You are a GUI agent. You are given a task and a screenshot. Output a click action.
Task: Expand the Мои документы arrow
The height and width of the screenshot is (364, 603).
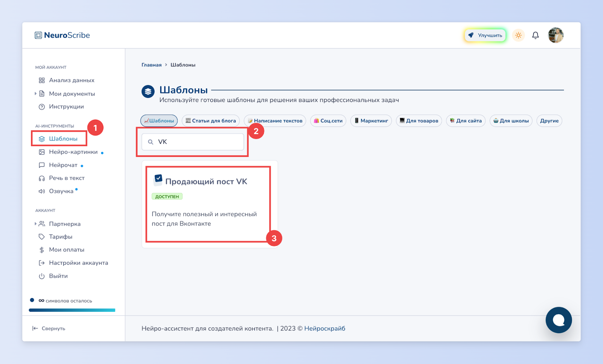tap(35, 94)
